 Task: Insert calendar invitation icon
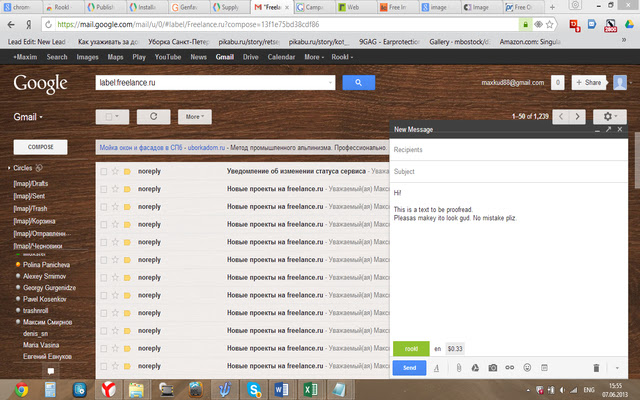[544, 368]
